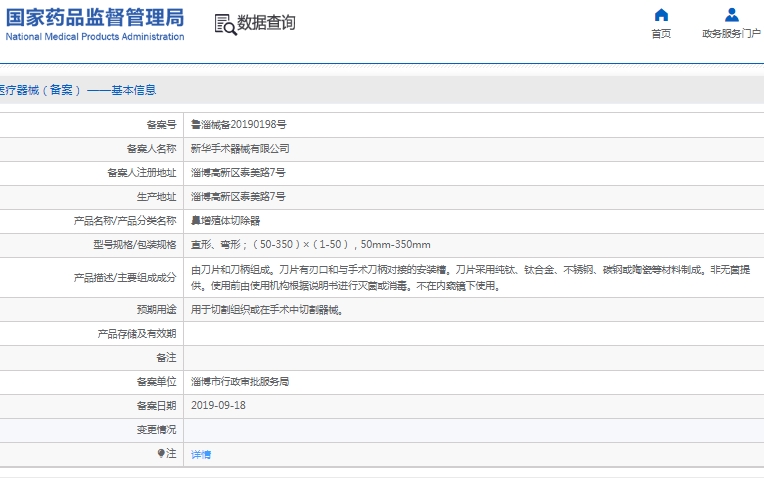
Task: Click the 数据查询 search document icon
Action: click(226, 24)
